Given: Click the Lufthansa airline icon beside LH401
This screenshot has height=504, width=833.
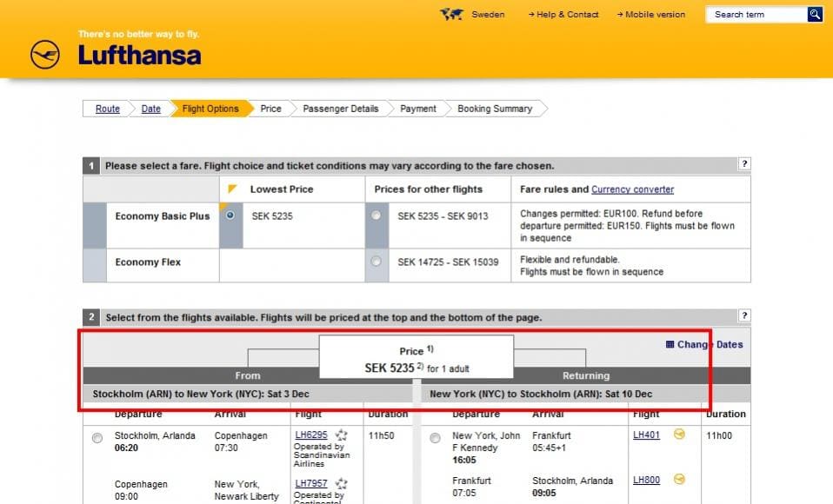Looking at the screenshot, I should (x=679, y=435).
